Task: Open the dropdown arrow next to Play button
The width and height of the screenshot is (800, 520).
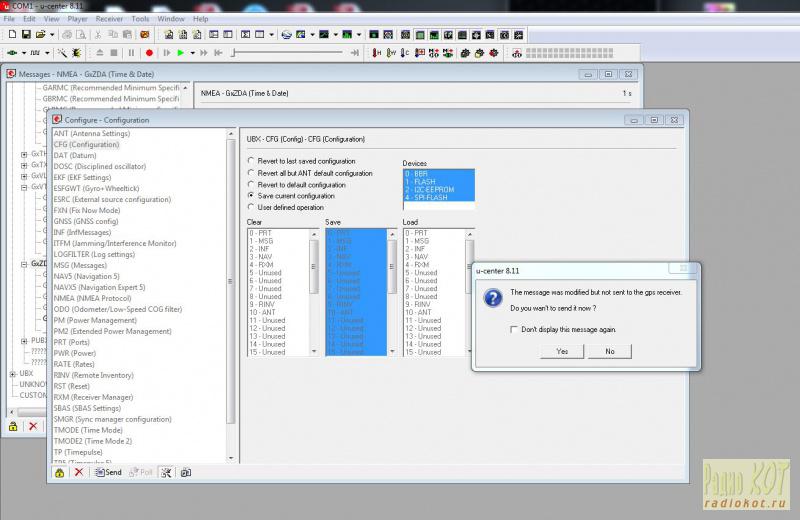Action: (192, 53)
